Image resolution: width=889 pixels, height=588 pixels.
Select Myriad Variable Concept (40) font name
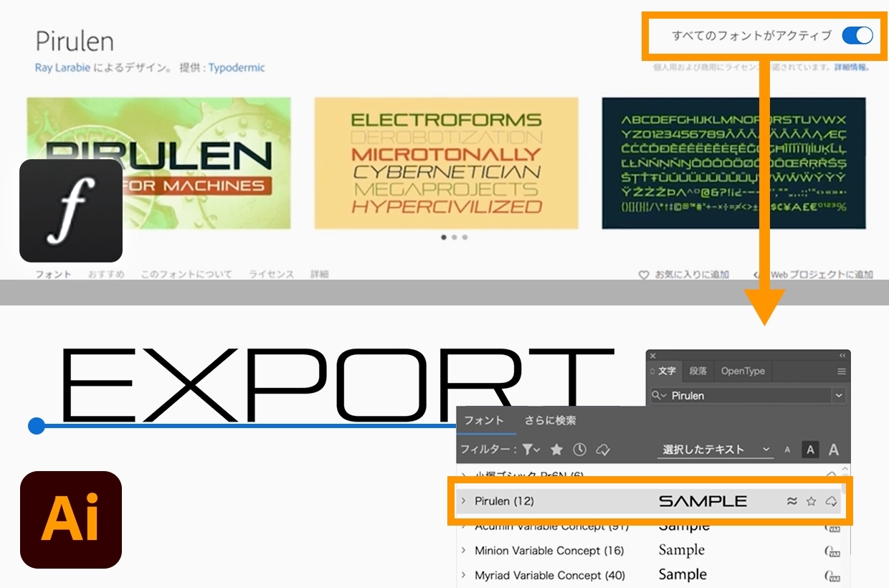click(x=550, y=575)
